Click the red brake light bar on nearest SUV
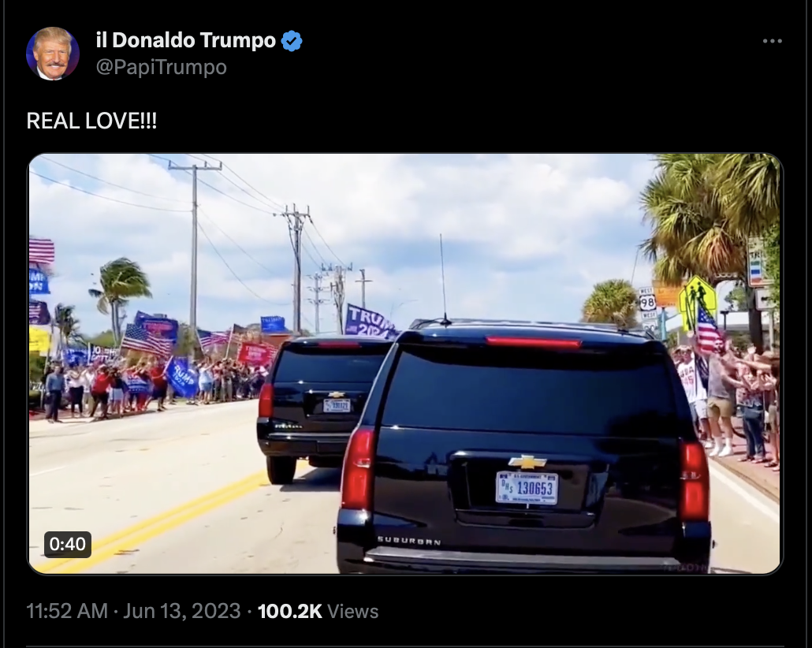The image size is (812, 648). tap(534, 342)
